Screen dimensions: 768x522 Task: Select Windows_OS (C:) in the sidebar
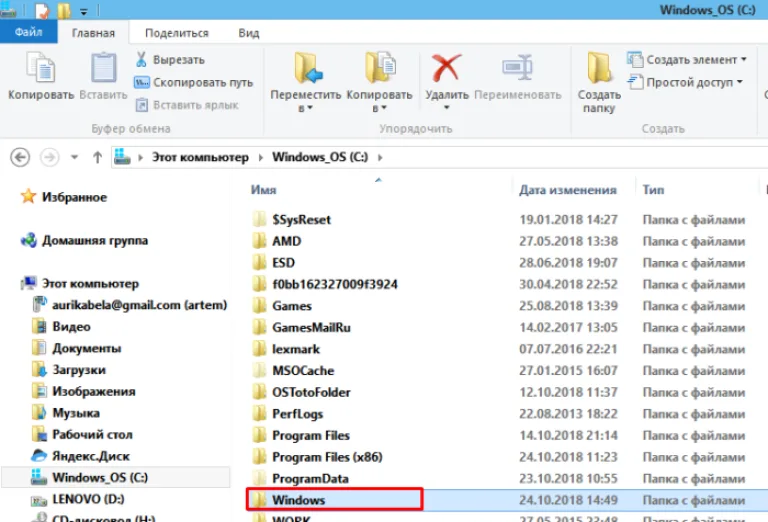pyautogui.click(x=116, y=477)
